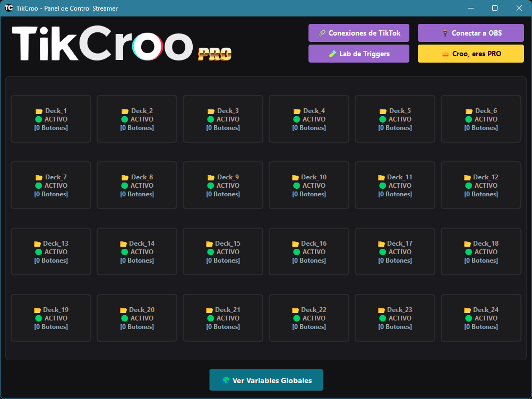The width and height of the screenshot is (532, 399).
Task: Click the Deck_7 folder icon
Action: [39, 178]
